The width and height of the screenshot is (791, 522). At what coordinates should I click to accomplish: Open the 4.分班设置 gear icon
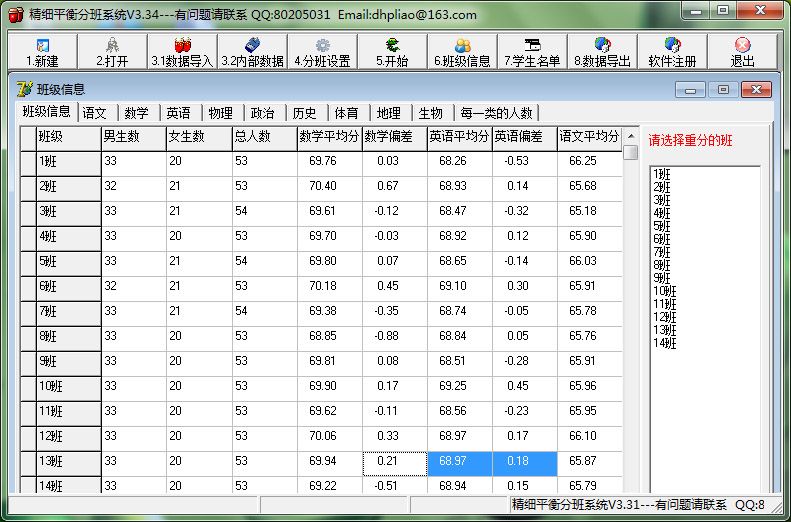click(322, 51)
